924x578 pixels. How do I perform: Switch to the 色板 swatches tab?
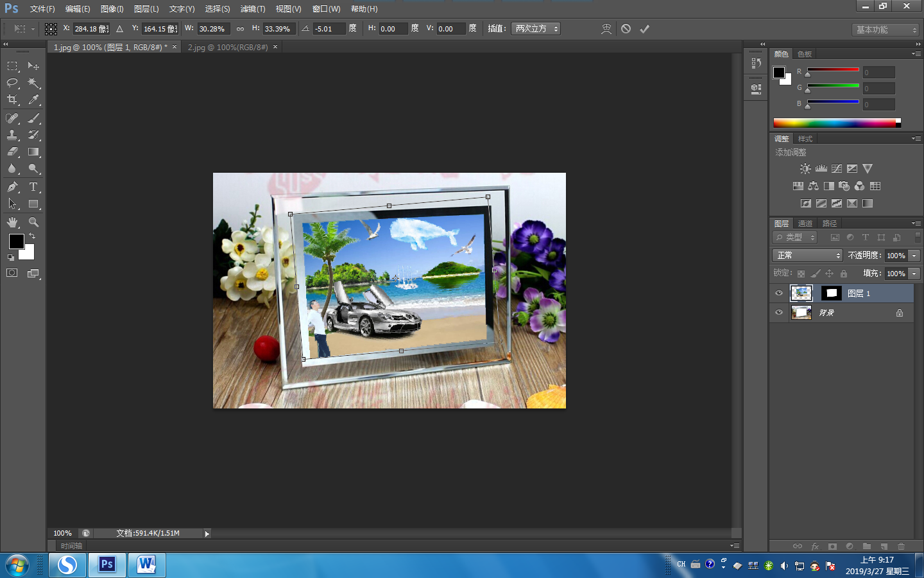(805, 54)
